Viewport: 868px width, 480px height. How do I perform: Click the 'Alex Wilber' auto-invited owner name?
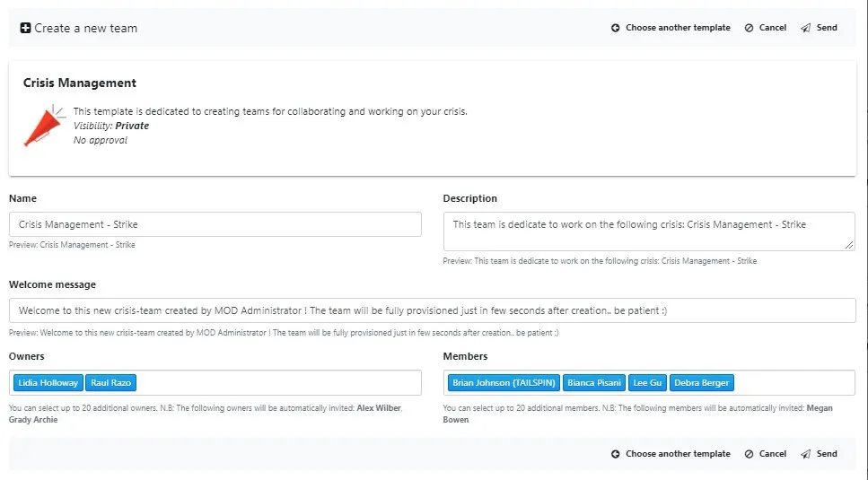coord(379,408)
